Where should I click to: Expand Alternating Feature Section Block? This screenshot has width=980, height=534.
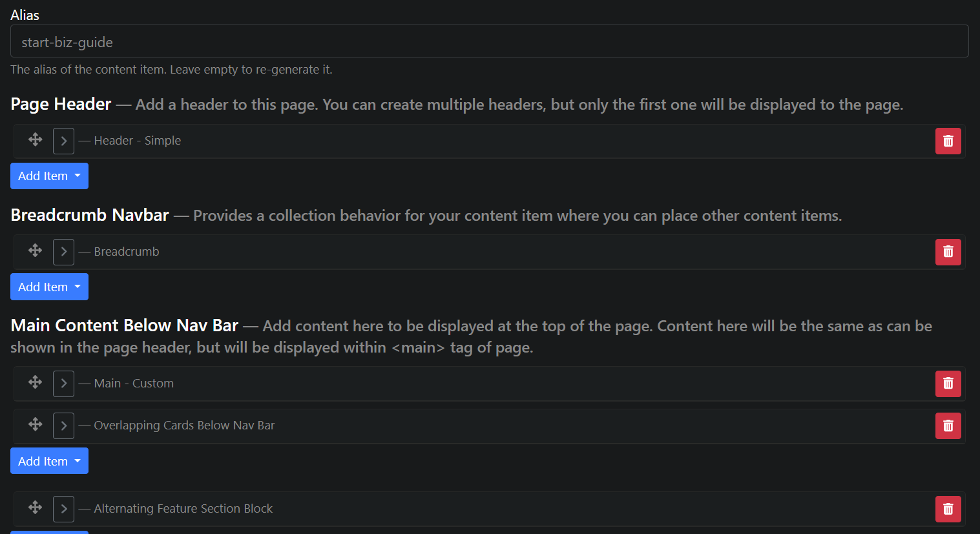(63, 509)
